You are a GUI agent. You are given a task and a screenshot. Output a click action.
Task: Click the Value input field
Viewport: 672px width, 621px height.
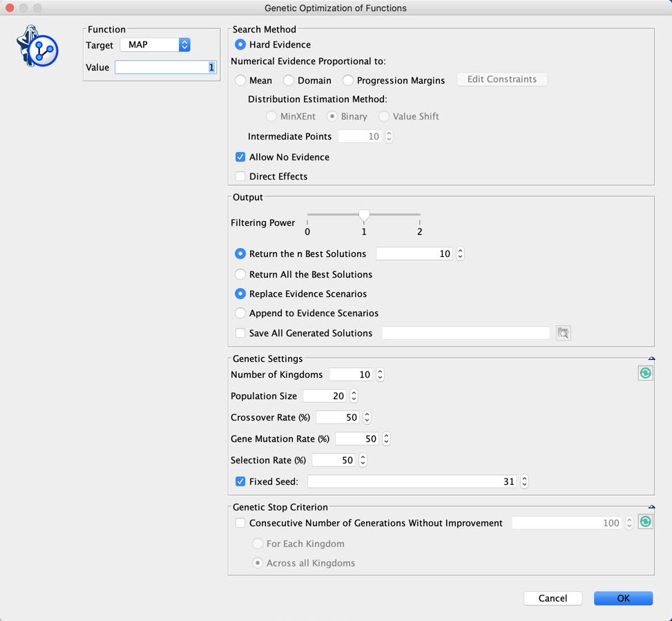click(x=166, y=68)
